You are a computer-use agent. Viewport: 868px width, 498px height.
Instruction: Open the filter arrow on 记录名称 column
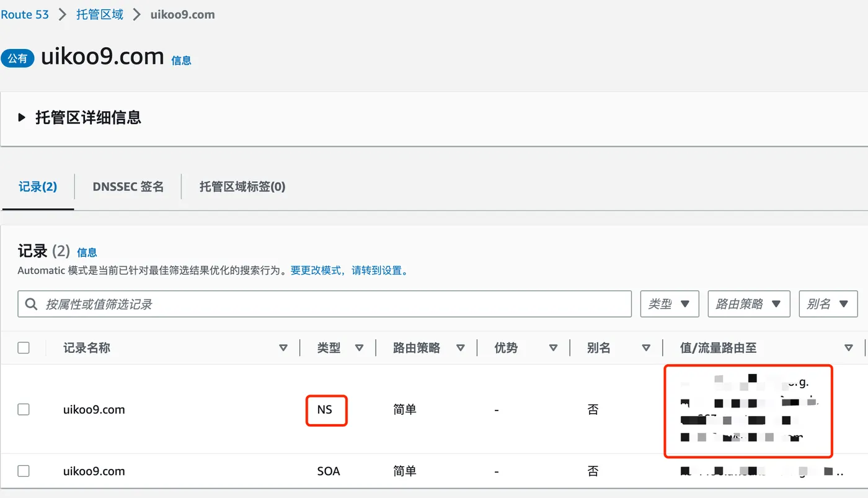point(283,347)
